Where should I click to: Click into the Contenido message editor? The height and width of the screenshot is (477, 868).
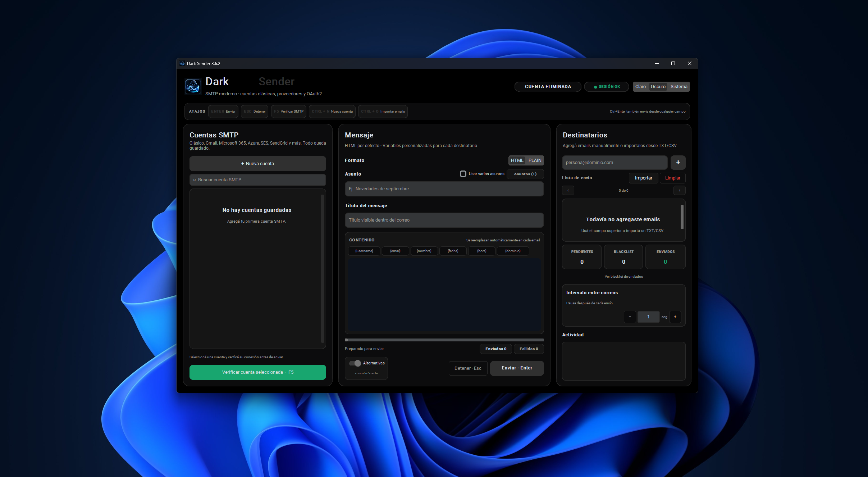(444, 295)
